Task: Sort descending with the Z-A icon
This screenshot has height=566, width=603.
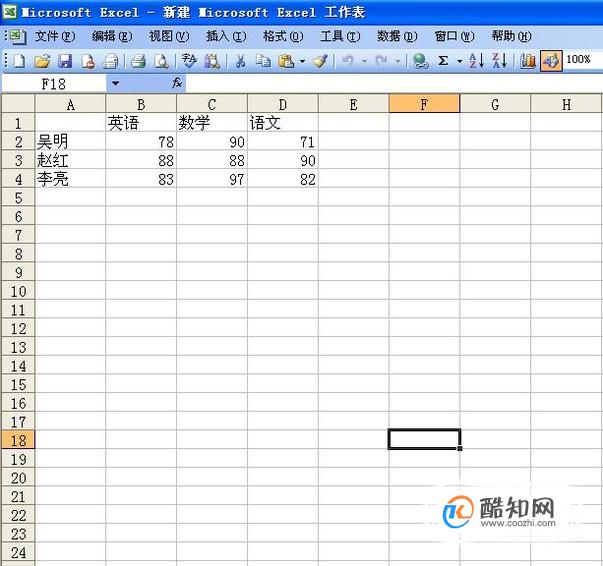Action: [500, 61]
